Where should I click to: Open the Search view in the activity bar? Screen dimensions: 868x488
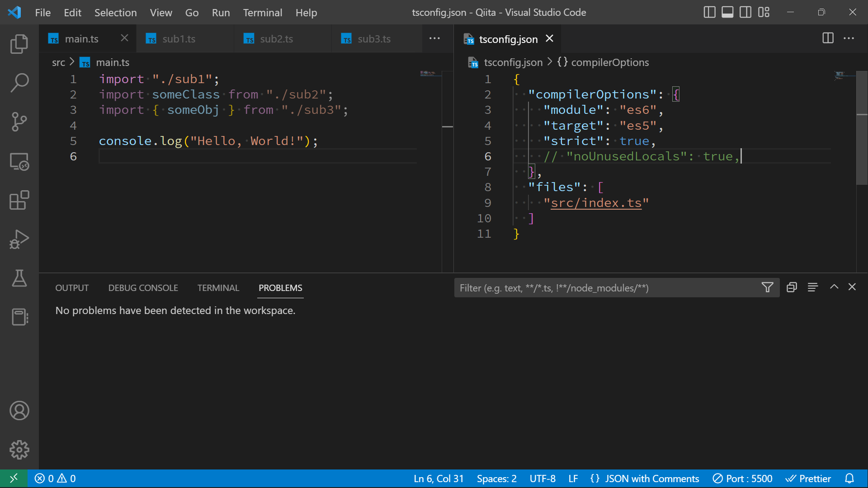coord(19,83)
